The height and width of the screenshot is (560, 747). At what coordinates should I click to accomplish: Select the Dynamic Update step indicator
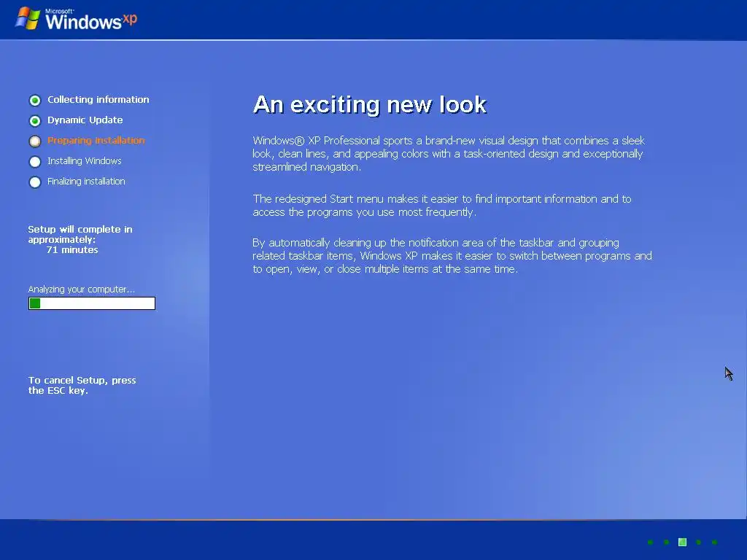coord(35,120)
